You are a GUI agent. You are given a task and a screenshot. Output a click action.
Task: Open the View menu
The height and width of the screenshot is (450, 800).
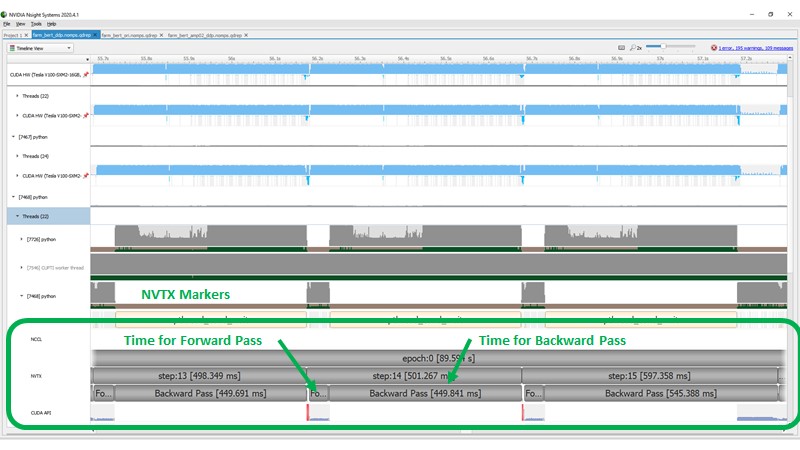[20, 24]
